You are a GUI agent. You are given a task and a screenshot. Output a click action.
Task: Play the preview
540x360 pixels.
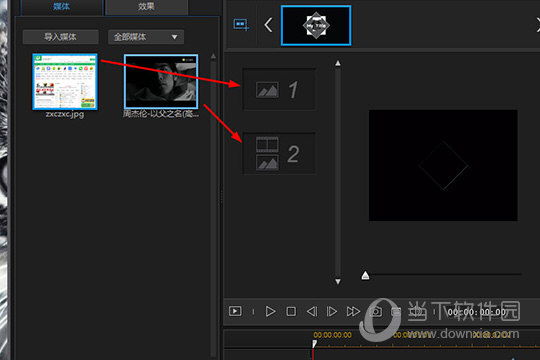(270, 311)
